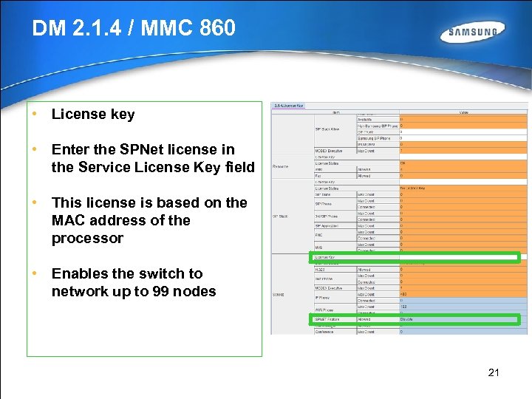Click the slide title DM 2.1.4 / MMC 860
Viewport: 532px width, 399px height.
coord(134,28)
